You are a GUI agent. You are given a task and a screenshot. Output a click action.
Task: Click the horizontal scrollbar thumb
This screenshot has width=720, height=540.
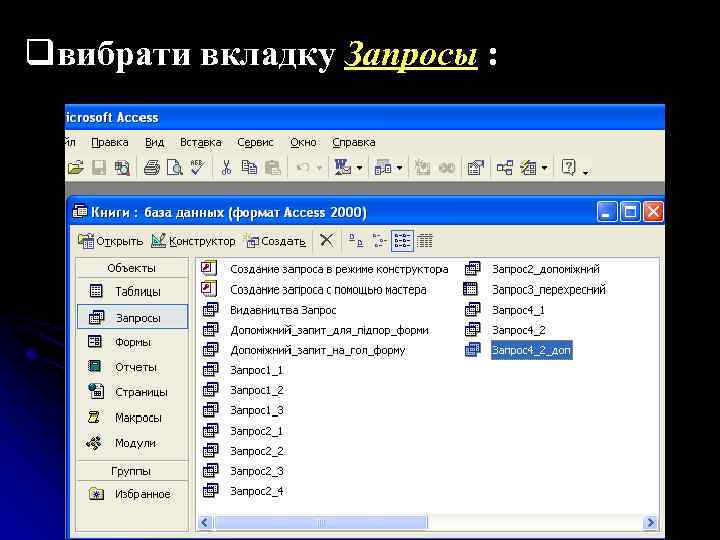coord(321,522)
